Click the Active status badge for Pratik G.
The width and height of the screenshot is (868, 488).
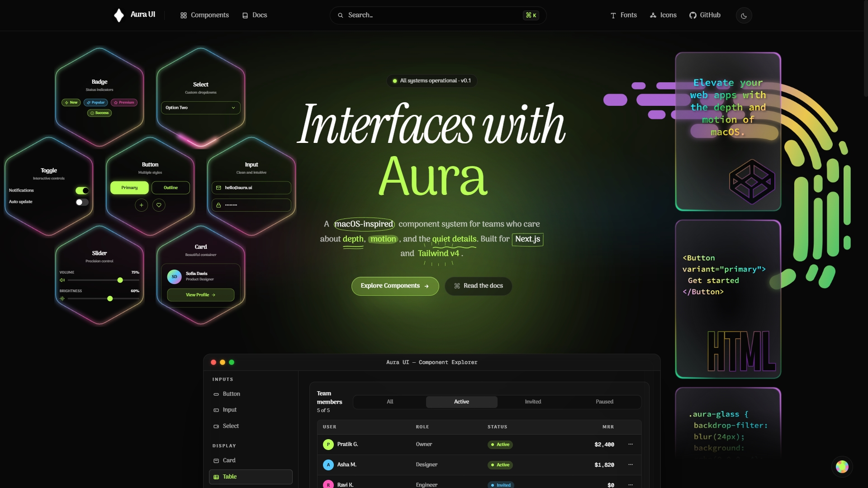(x=500, y=445)
